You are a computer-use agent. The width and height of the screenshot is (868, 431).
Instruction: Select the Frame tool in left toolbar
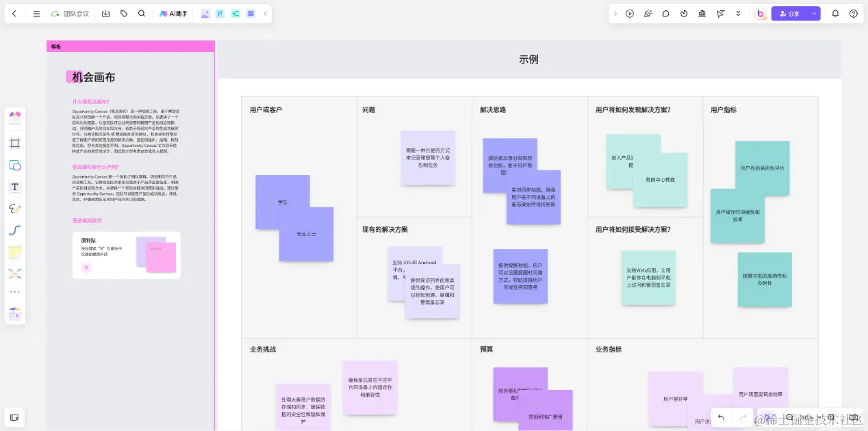click(x=15, y=143)
